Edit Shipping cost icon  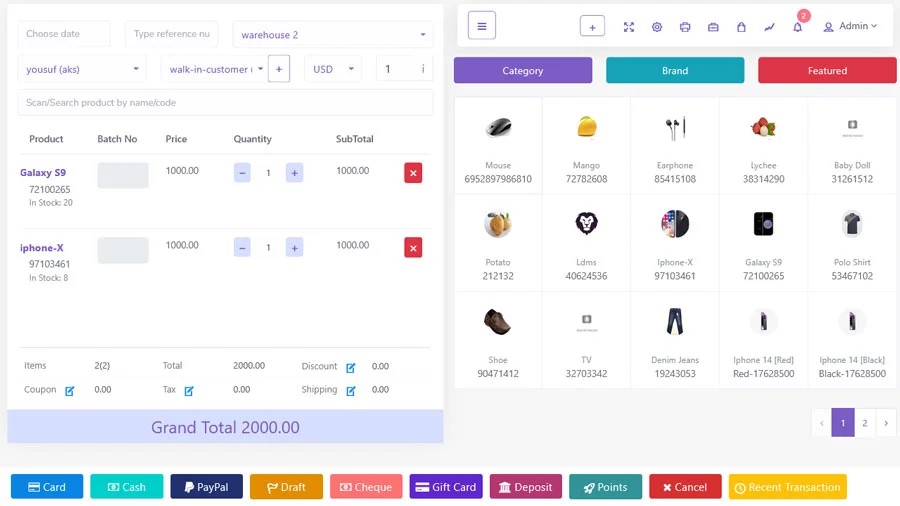tap(351, 391)
